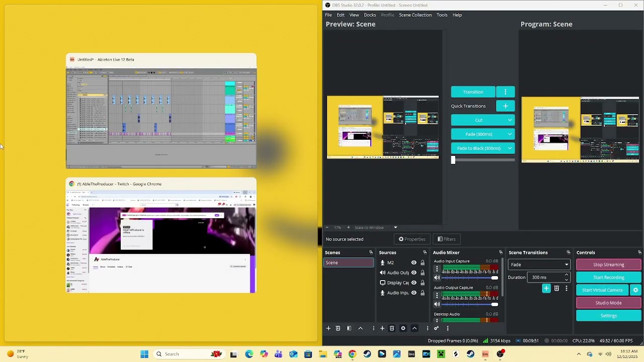Mute Audio Output Capture speaker

pos(437,304)
